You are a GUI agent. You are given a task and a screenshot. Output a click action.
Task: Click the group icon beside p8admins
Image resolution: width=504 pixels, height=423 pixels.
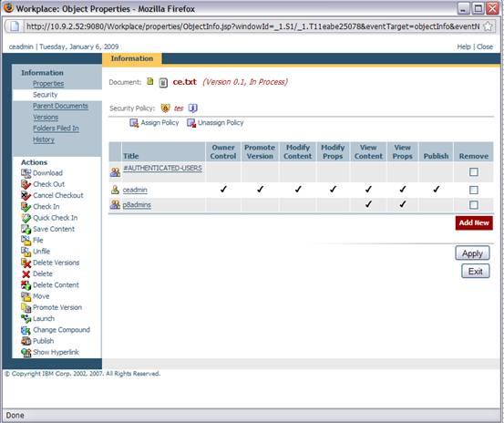click(115, 204)
